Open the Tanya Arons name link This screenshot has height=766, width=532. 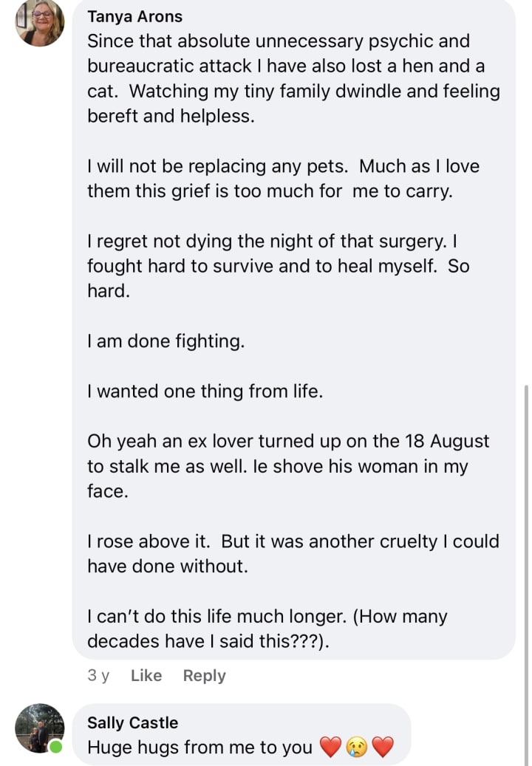(x=134, y=16)
